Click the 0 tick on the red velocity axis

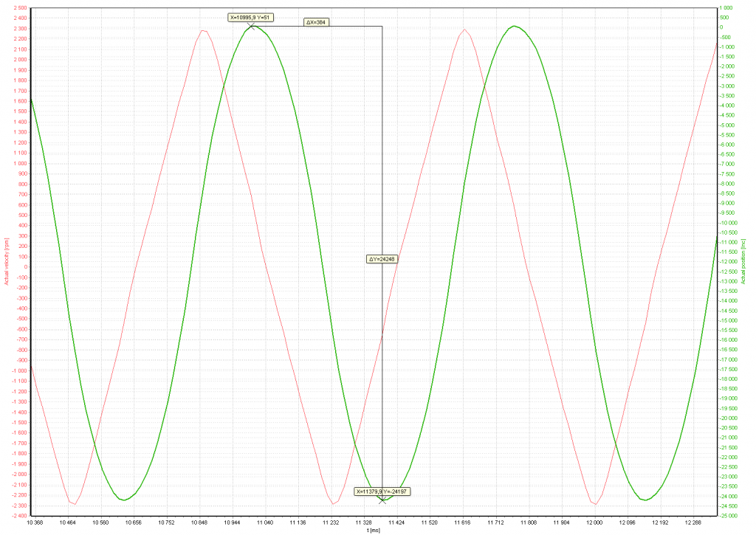(24, 267)
